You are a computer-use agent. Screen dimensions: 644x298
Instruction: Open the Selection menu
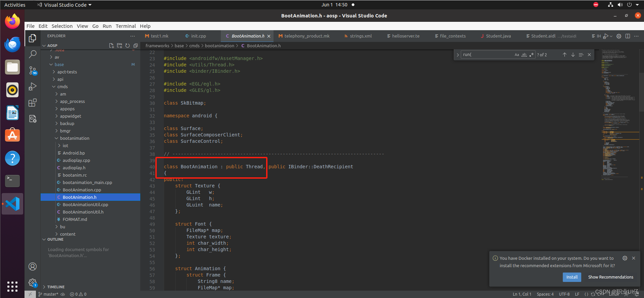tap(62, 26)
